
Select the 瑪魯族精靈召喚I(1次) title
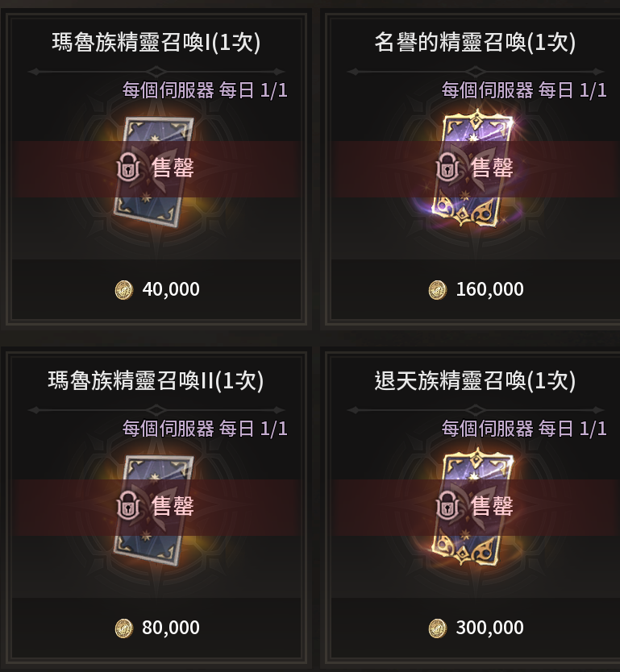(156, 43)
